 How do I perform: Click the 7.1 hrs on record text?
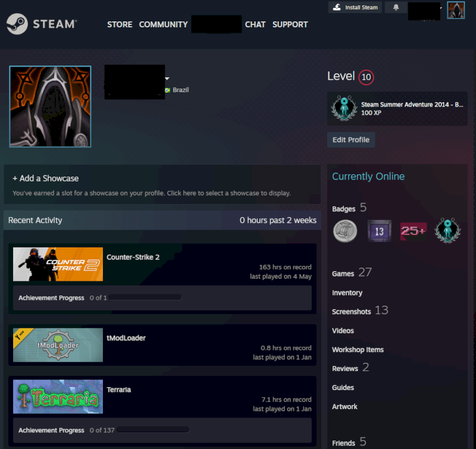click(286, 400)
